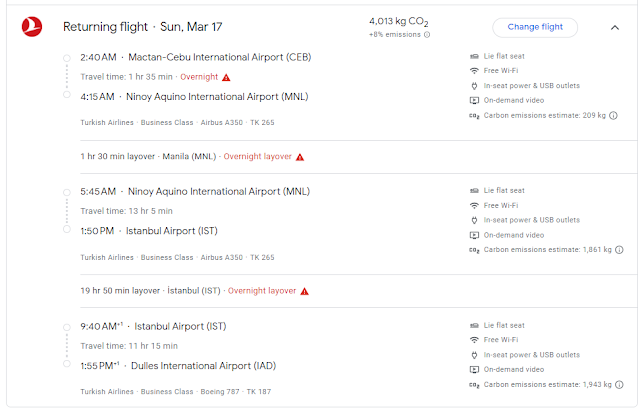Click the 4,013 kg CO2 total text
Screen dimensions: 640x410
point(407,20)
